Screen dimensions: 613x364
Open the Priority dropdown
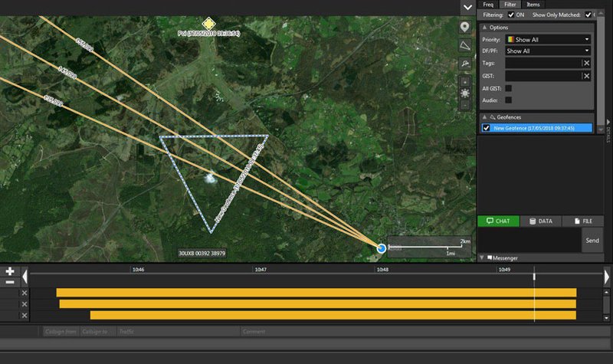tap(547, 39)
